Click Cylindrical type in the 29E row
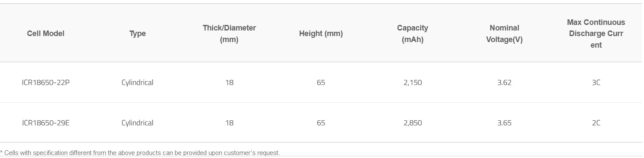 tap(137, 123)
